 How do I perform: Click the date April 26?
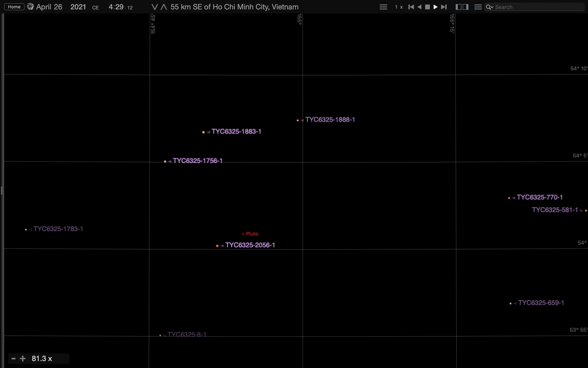pyautogui.click(x=49, y=7)
